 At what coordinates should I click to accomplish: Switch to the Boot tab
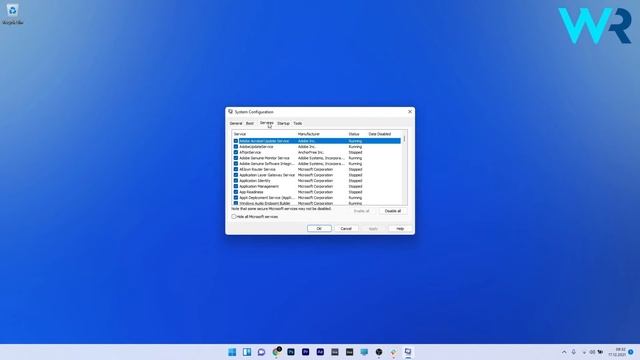click(250, 123)
